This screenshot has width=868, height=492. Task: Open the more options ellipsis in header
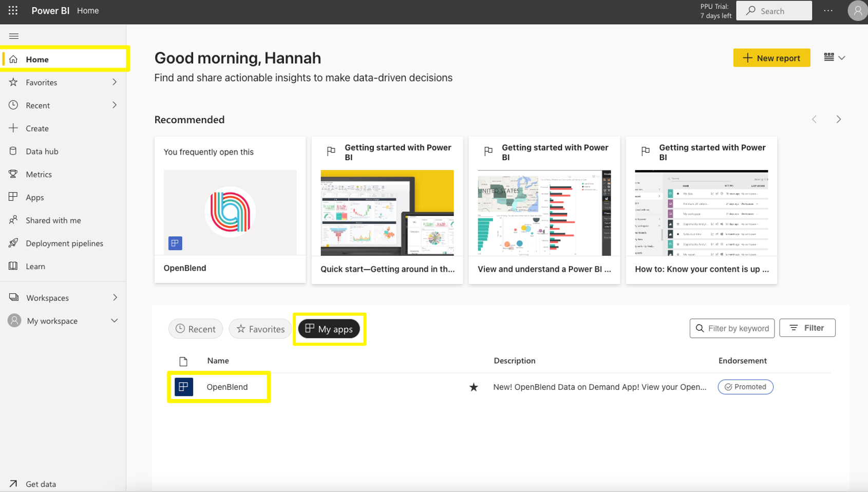pyautogui.click(x=828, y=10)
